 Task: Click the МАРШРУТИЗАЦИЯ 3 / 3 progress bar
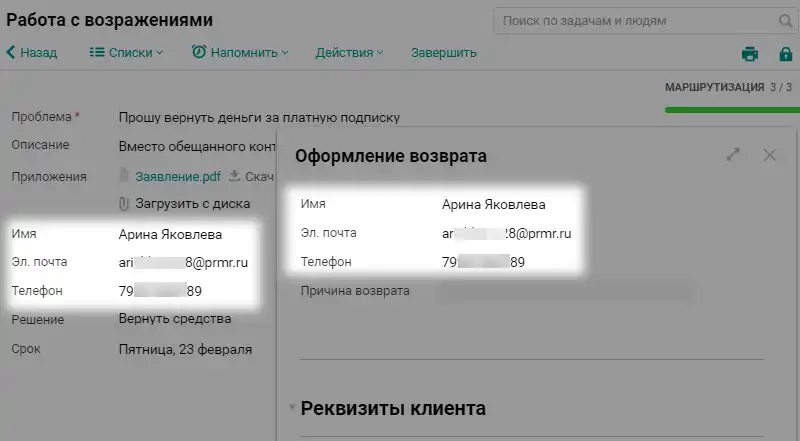(x=732, y=110)
